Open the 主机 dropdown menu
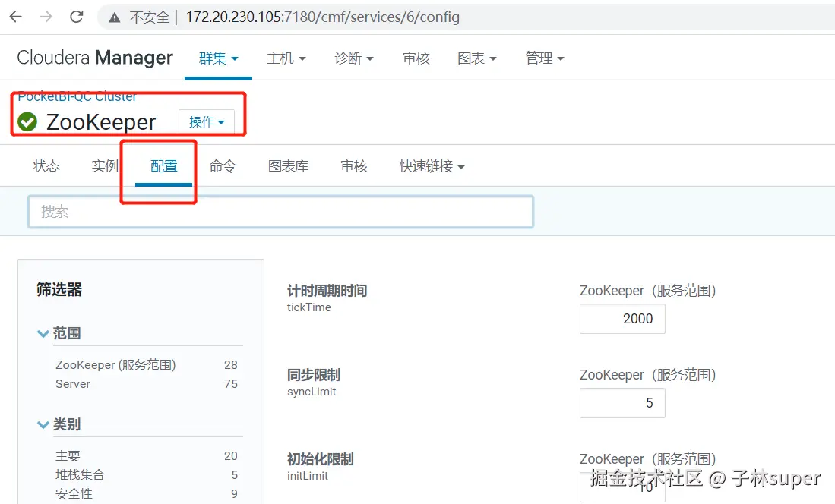Image resolution: width=835 pixels, height=504 pixels. point(286,58)
